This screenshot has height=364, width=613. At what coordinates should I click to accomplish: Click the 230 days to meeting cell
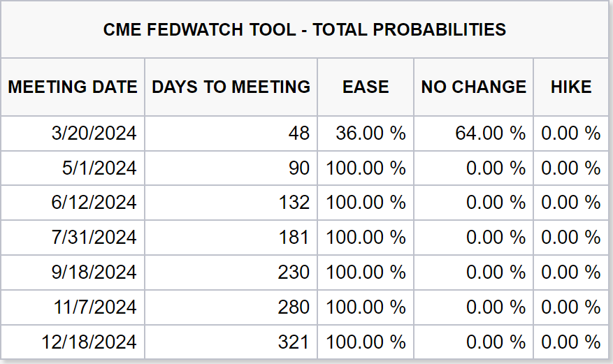(294, 272)
